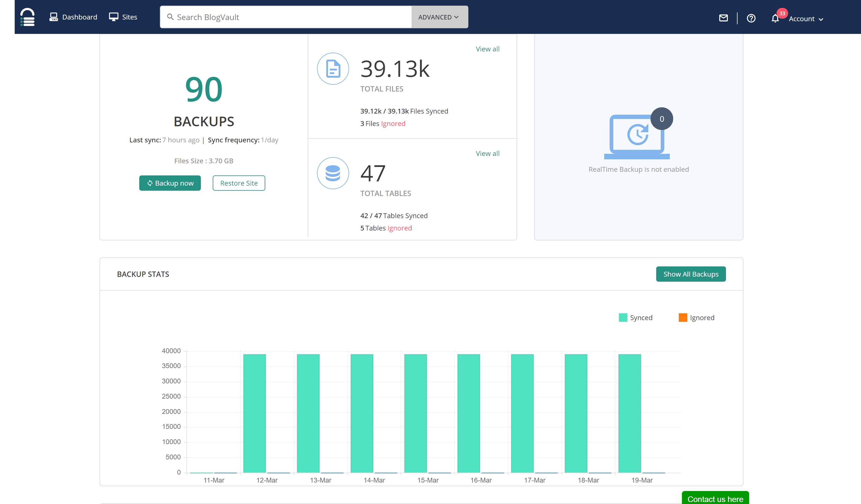
Task: Expand the ADVANCED search dropdown
Action: tap(439, 17)
